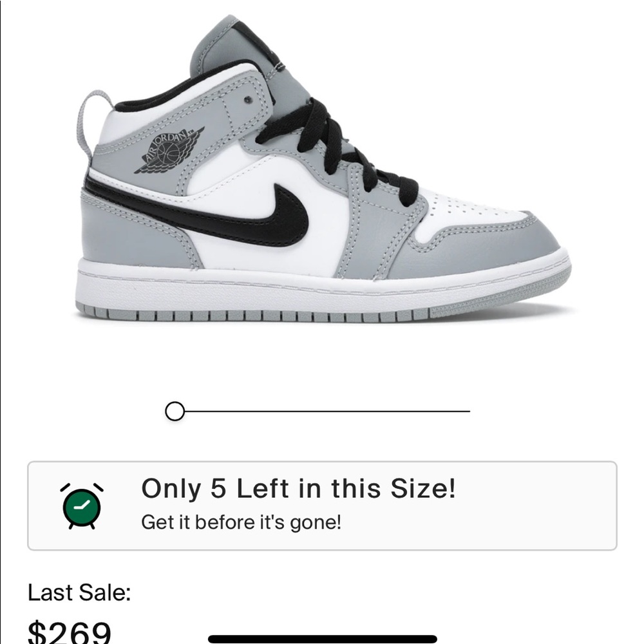The height and width of the screenshot is (644, 644).
Task: Click the circular handle of the image carousel indicator
Action: point(175,410)
